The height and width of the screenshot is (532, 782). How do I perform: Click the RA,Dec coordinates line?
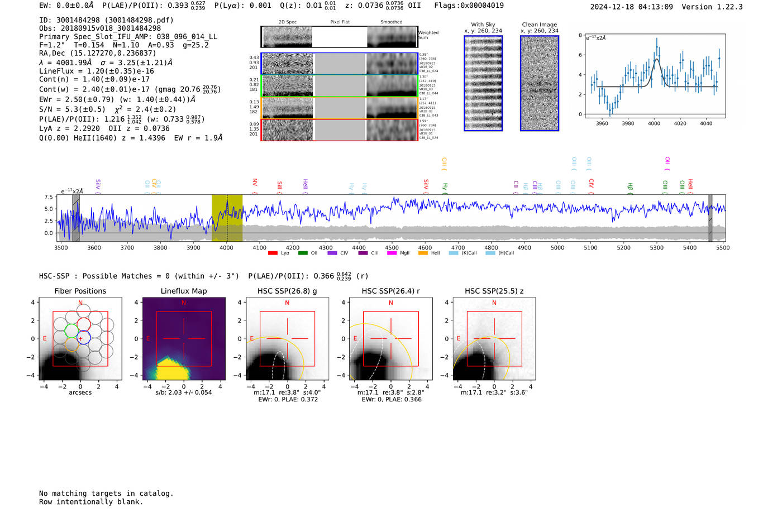98,53
